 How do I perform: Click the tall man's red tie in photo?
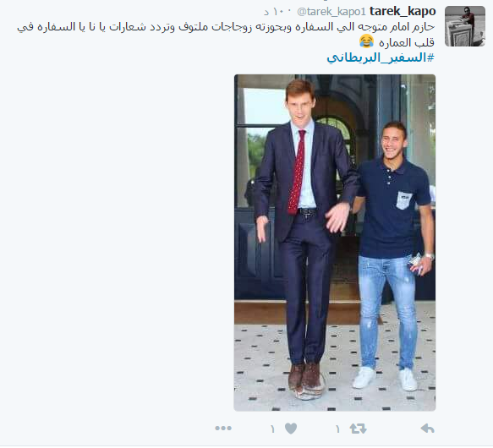pyautogui.click(x=297, y=172)
